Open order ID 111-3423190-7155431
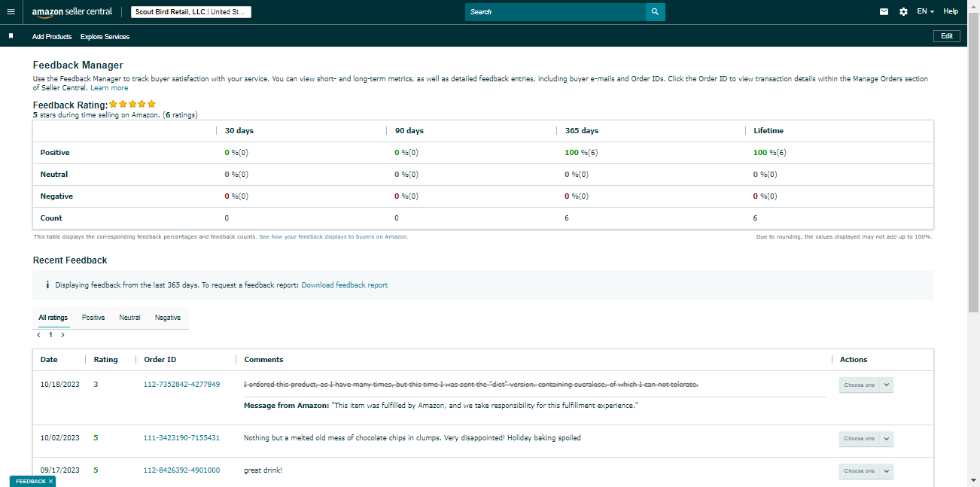 (x=181, y=438)
